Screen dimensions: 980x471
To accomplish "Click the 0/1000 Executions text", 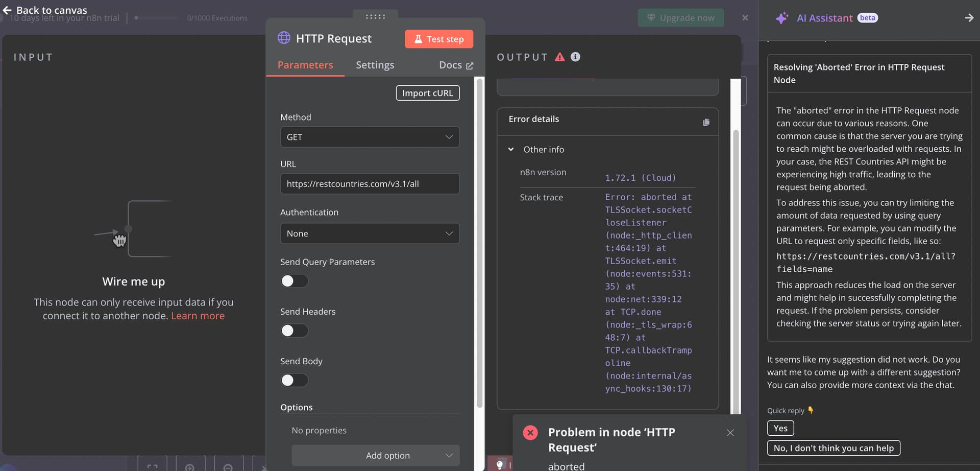I will point(217,18).
